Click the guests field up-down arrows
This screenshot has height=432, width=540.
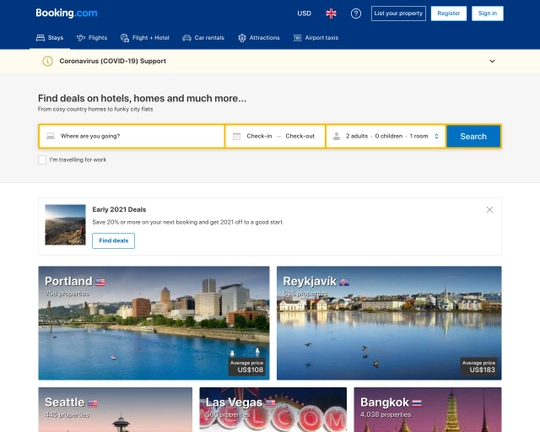[436, 136]
